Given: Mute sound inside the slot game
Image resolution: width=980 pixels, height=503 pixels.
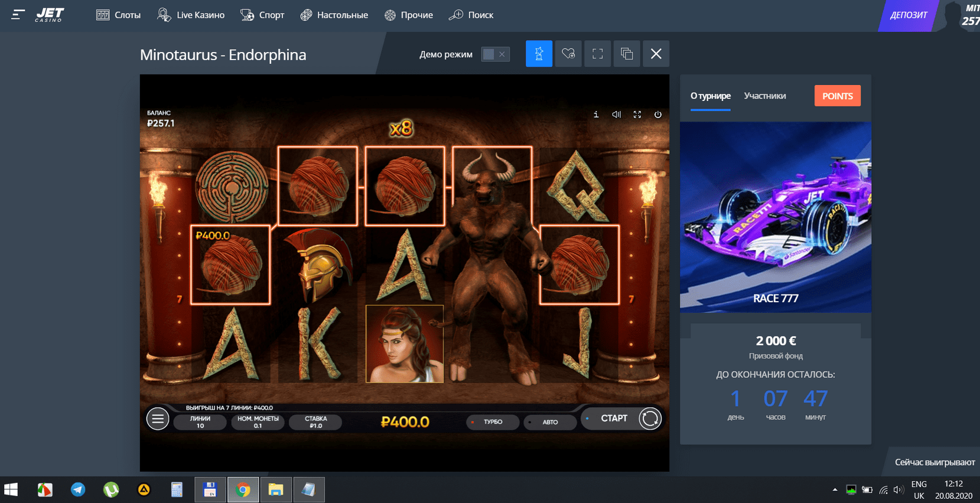Looking at the screenshot, I should coord(616,115).
